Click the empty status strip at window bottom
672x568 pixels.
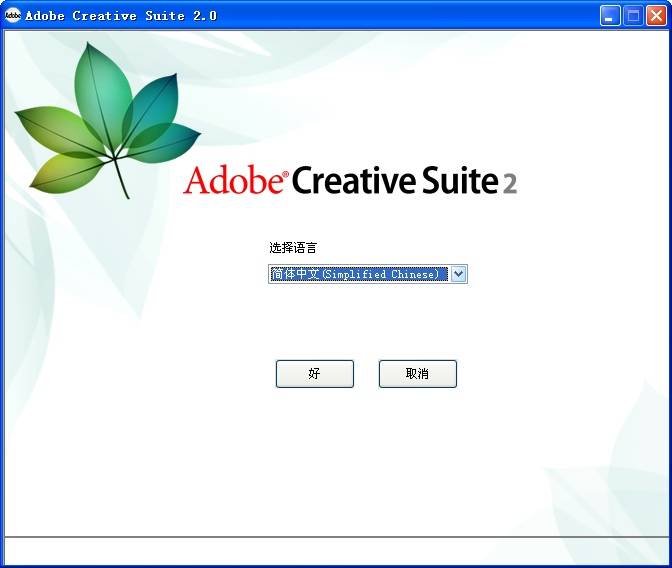click(336, 550)
